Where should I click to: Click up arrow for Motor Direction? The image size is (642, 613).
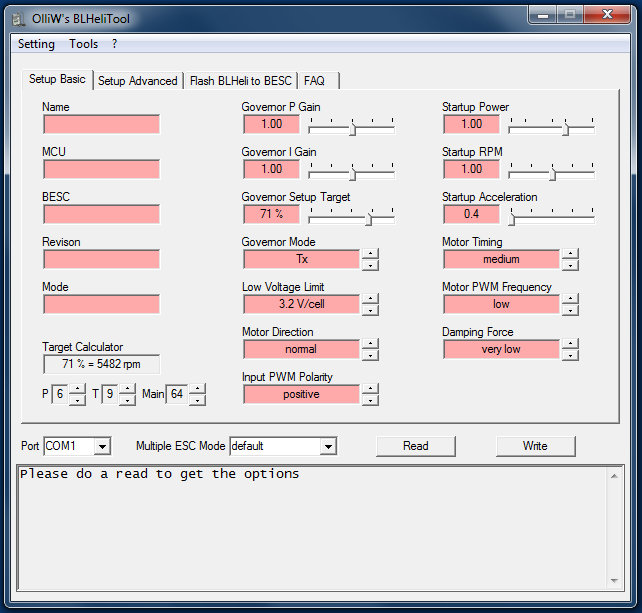(x=370, y=344)
